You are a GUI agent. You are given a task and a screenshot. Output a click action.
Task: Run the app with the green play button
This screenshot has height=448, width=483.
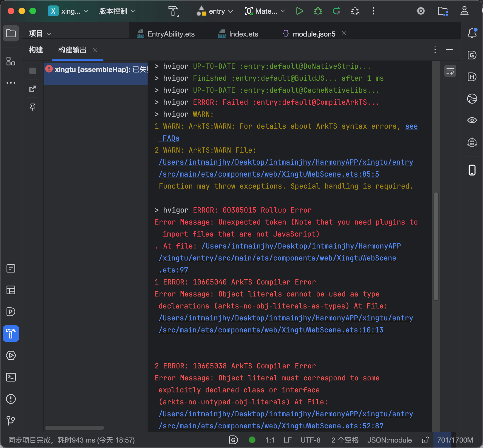coord(299,11)
